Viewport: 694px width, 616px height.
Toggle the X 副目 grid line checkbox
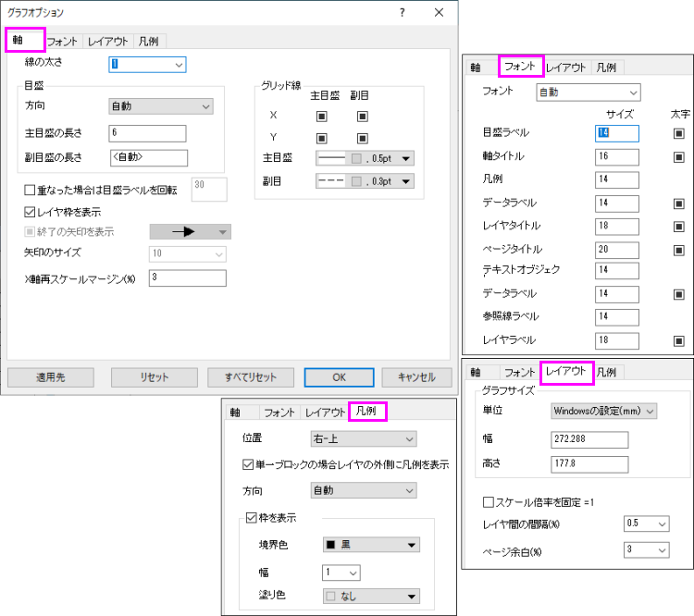(x=363, y=117)
